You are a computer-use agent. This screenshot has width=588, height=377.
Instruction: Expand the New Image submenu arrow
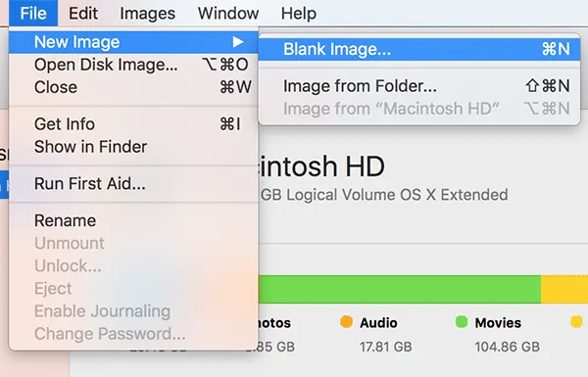(x=238, y=41)
